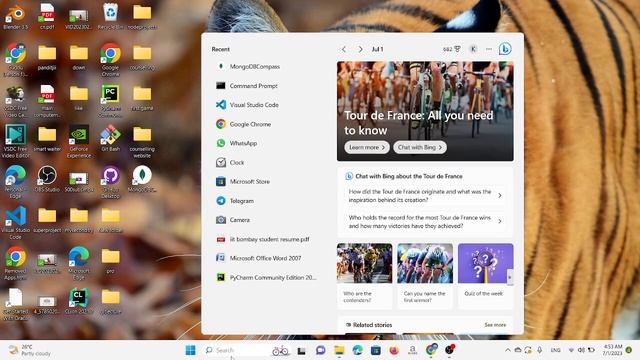Select the Visual Studio Code desktop shortcut
Screen dimensions: 640x360
coord(16,222)
